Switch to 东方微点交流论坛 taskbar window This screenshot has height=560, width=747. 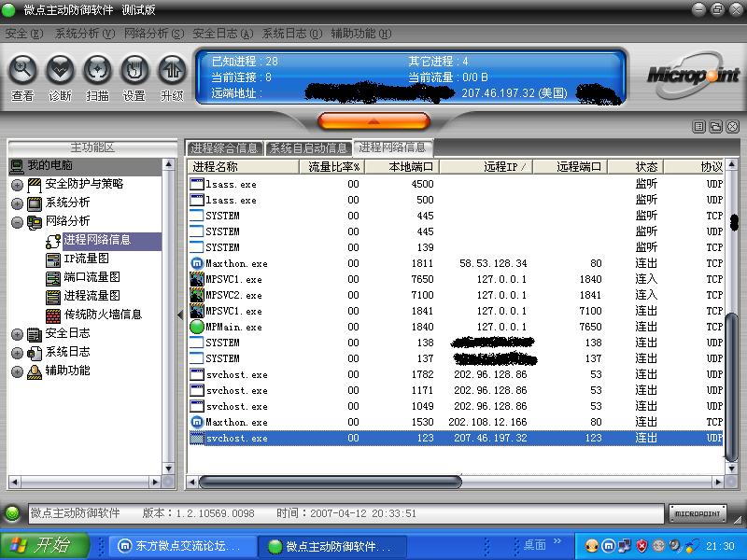(183, 546)
